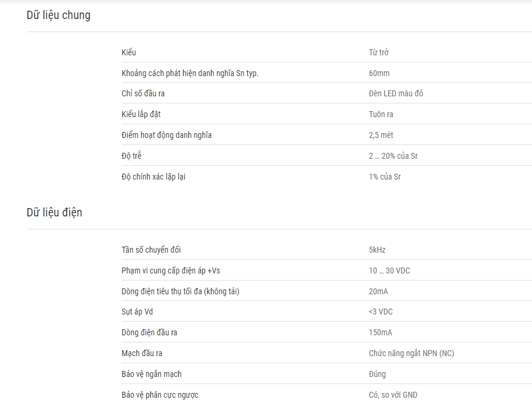Select 'Dòng điện tiêu thụ tối đa (không tải)' label

pos(181,291)
